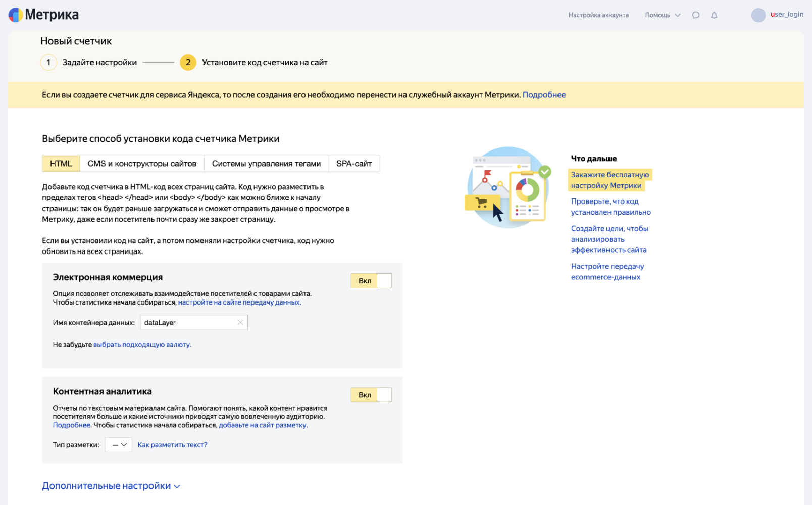Click the Новый счетчик page heading

pos(76,41)
